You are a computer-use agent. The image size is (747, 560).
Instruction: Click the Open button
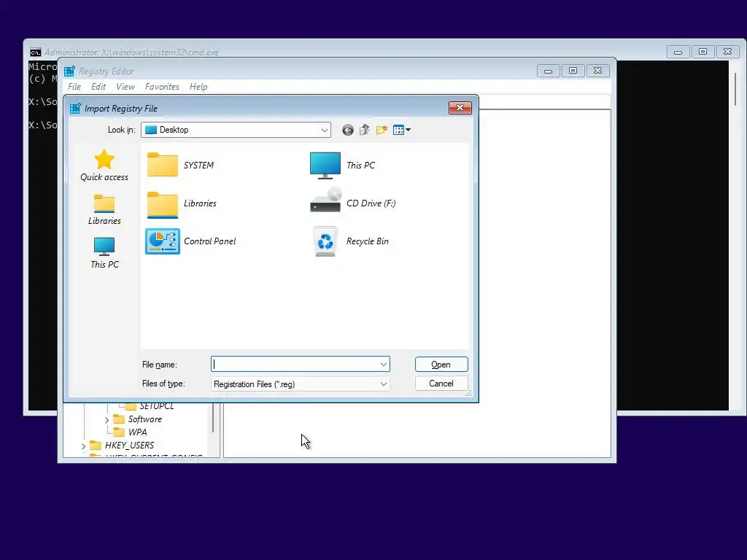(441, 365)
